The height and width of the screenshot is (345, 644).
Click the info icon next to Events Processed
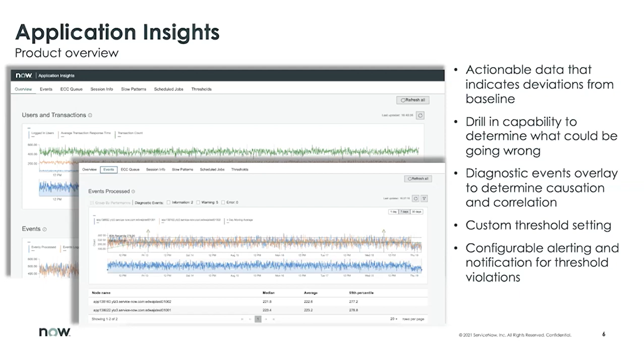[x=133, y=191]
